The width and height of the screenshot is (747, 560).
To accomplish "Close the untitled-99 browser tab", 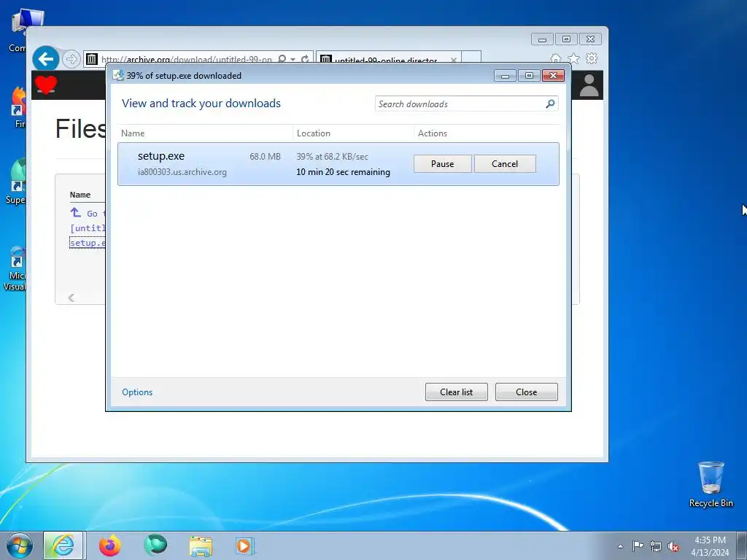I will pyautogui.click(x=454, y=60).
